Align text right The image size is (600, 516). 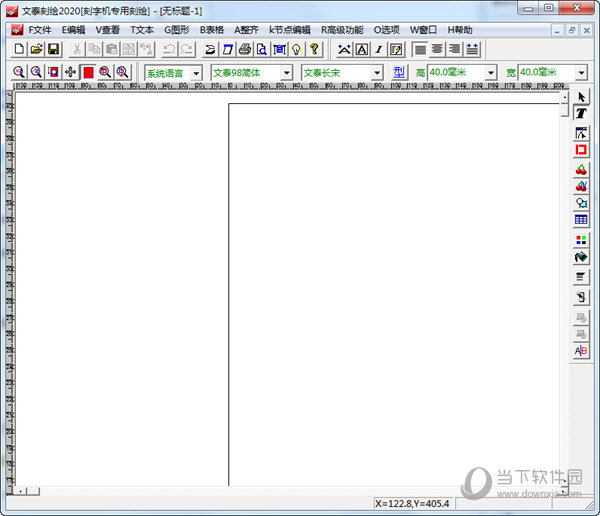[x=455, y=49]
